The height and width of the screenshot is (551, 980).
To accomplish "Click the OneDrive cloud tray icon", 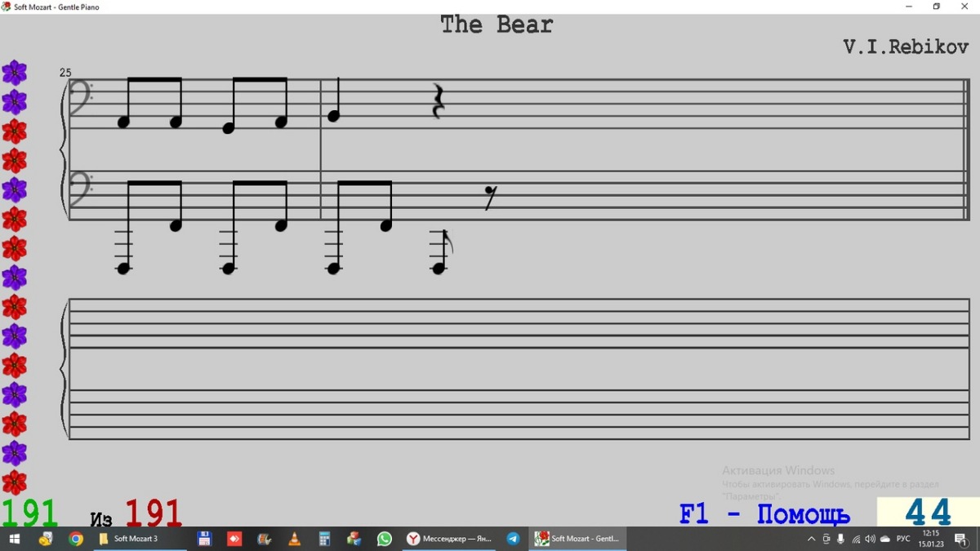I will [885, 539].
